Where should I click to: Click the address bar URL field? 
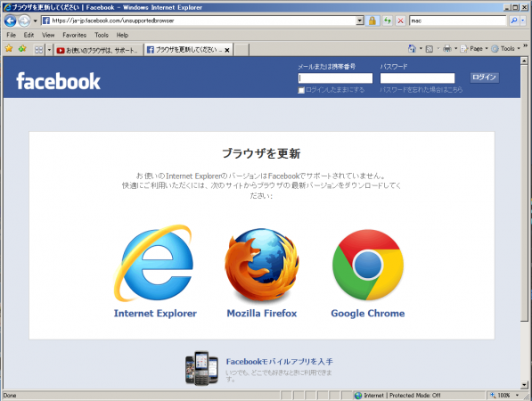(199, 20)
